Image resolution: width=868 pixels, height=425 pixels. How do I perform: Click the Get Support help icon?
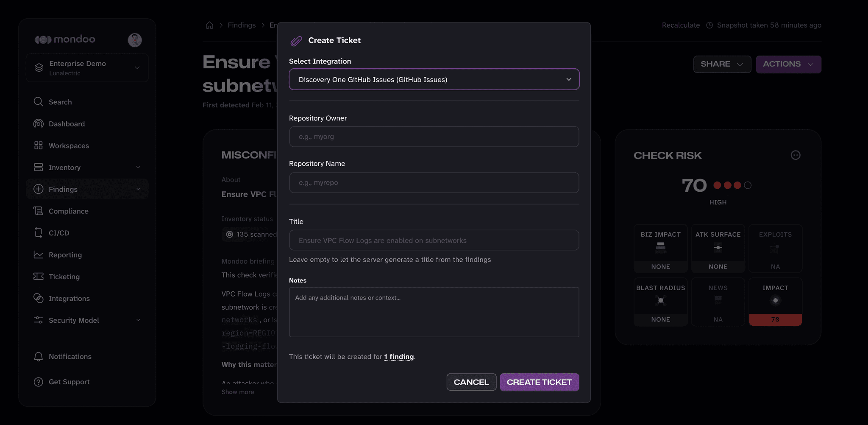point(38,382)
